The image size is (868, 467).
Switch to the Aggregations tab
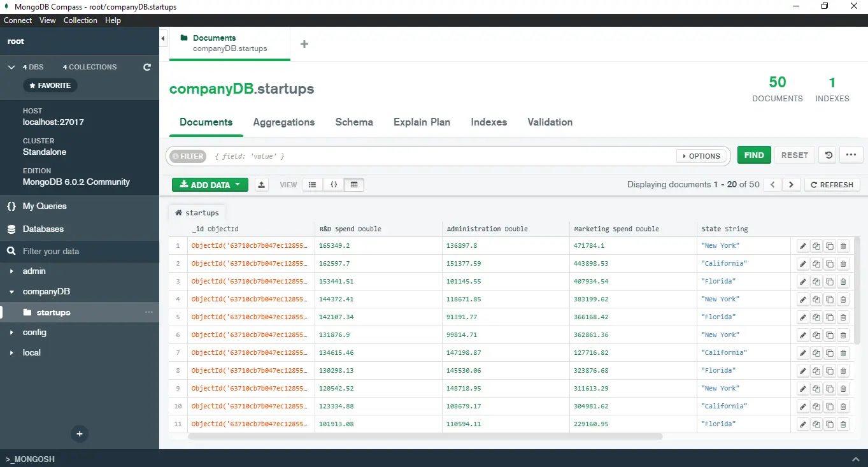coord(284,122)
